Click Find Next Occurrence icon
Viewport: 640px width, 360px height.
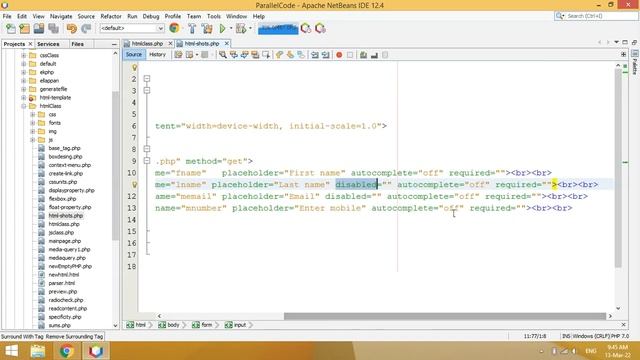click(244, 55)
